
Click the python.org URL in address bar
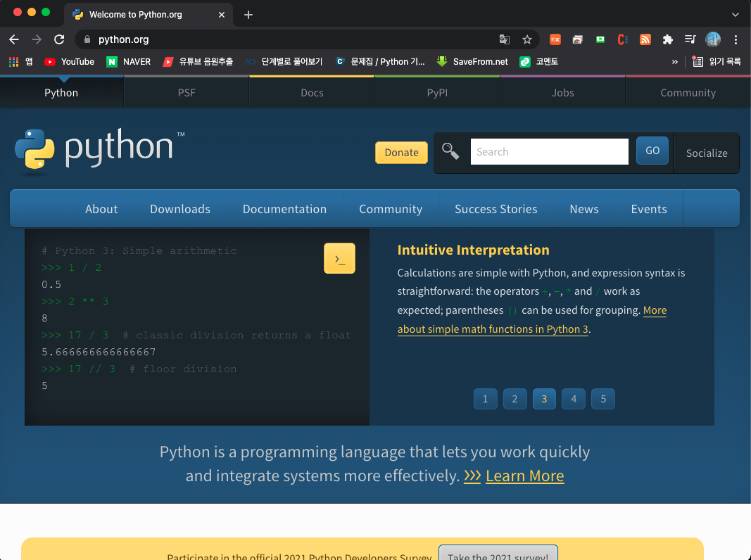tap(124, 39)
